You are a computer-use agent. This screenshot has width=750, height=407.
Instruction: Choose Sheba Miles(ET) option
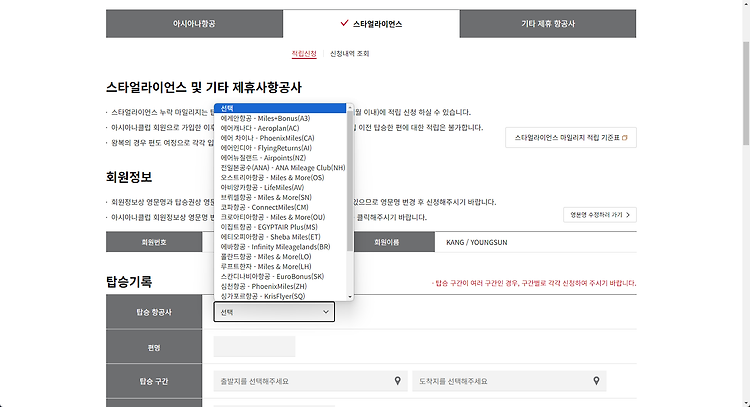click(280, 237)
